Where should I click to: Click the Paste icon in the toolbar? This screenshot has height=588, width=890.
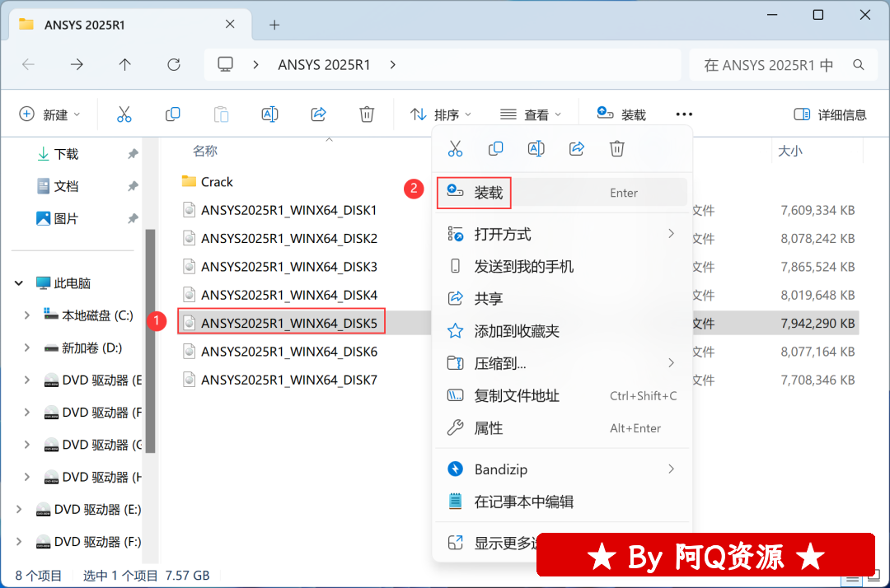[x=222, y=114]
